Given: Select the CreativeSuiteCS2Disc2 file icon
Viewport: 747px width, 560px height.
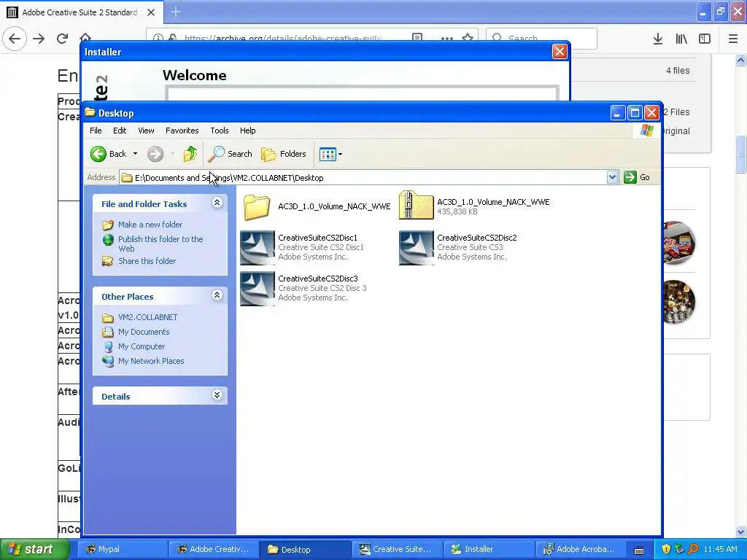Looking at the screenshot, I should pos(417,248).
